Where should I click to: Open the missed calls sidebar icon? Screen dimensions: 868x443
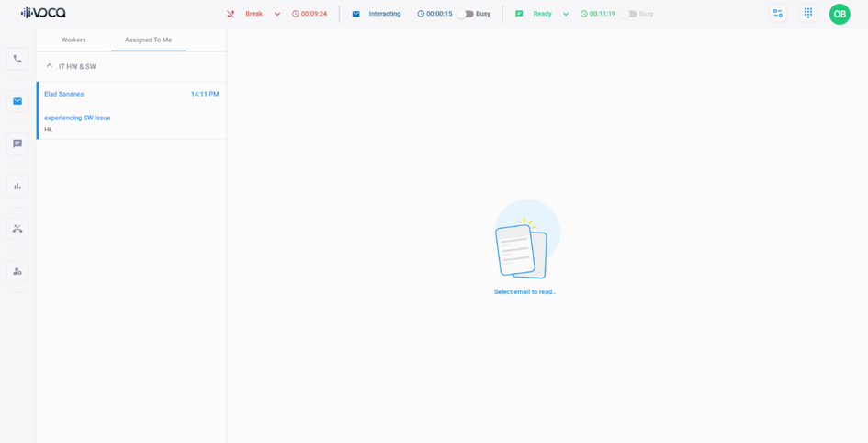coord(17,228)
